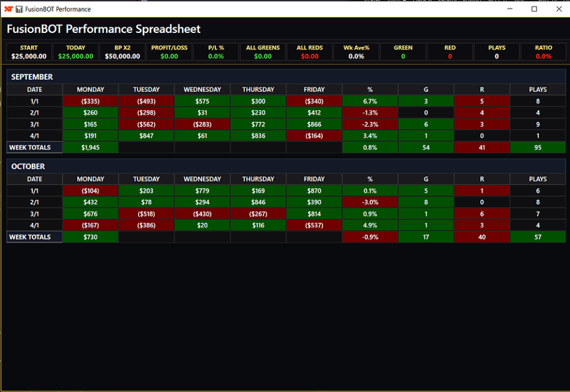Click the green $870 Friday cell
The height and width of the screenshot is (392, 570).
pyautogui.click(x=314, y=191)
